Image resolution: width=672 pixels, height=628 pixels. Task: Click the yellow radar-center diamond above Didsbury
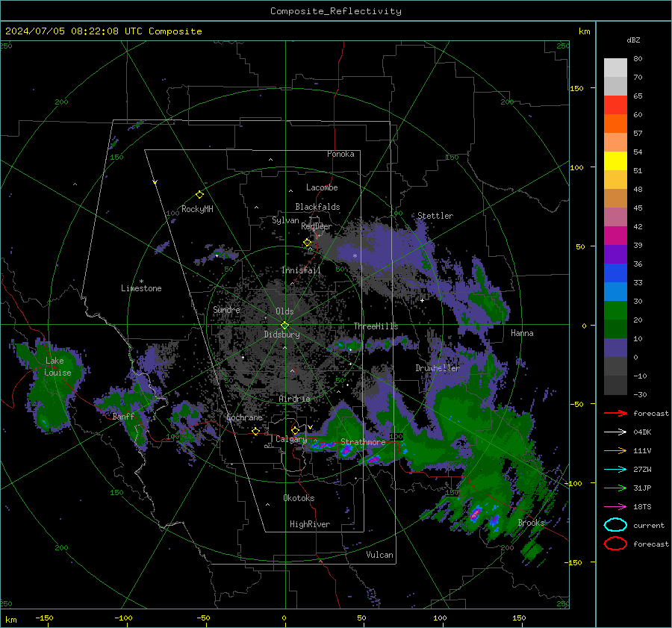coord(284,326)
